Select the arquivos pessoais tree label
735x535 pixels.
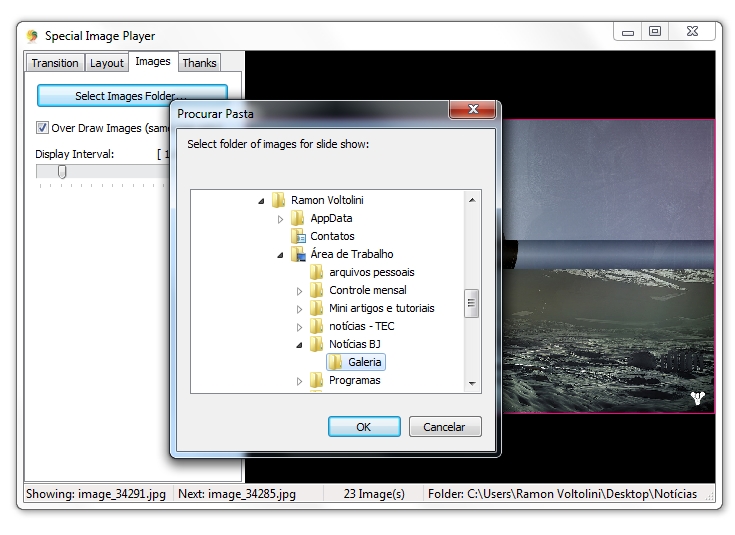point(372,272)
